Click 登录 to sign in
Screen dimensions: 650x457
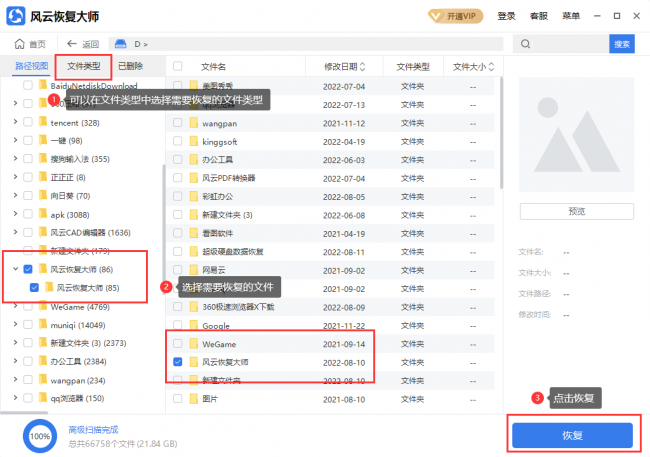[x=506, y=16]
